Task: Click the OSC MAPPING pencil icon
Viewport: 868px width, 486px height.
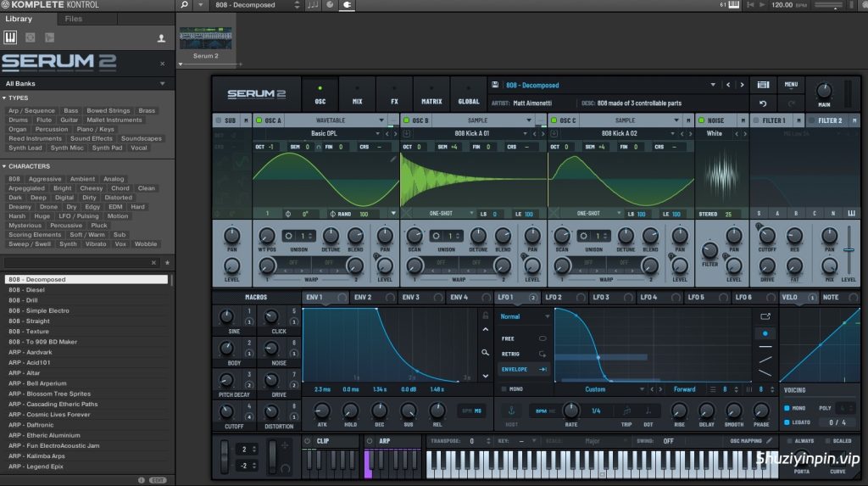Action: (x=769, y=440)
